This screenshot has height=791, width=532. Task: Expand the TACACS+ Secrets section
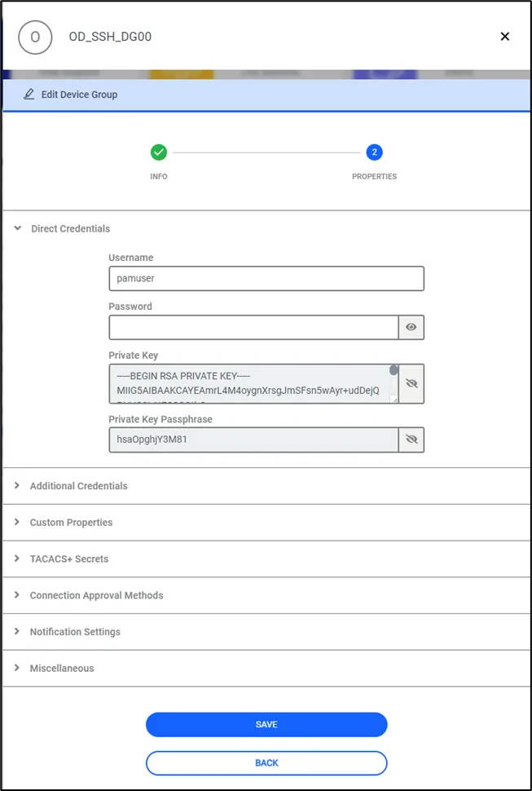click(x=266, y=559)
